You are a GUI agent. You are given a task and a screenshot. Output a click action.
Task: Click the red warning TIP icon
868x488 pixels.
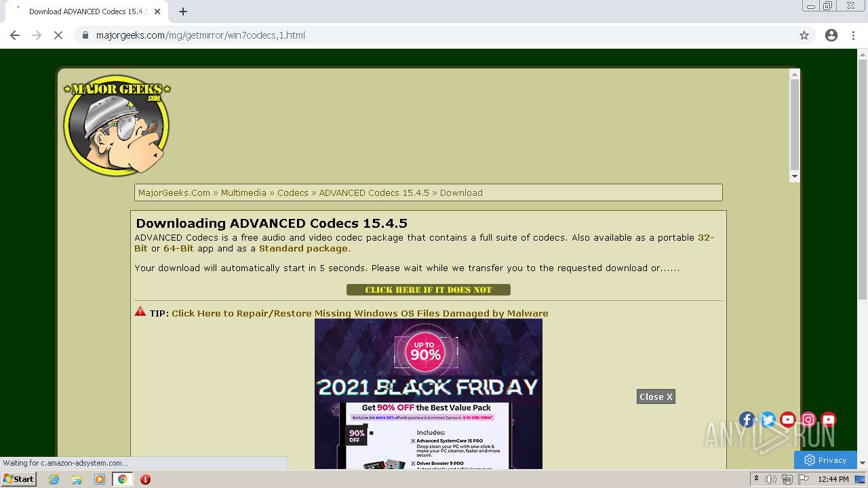click(140, 312)
